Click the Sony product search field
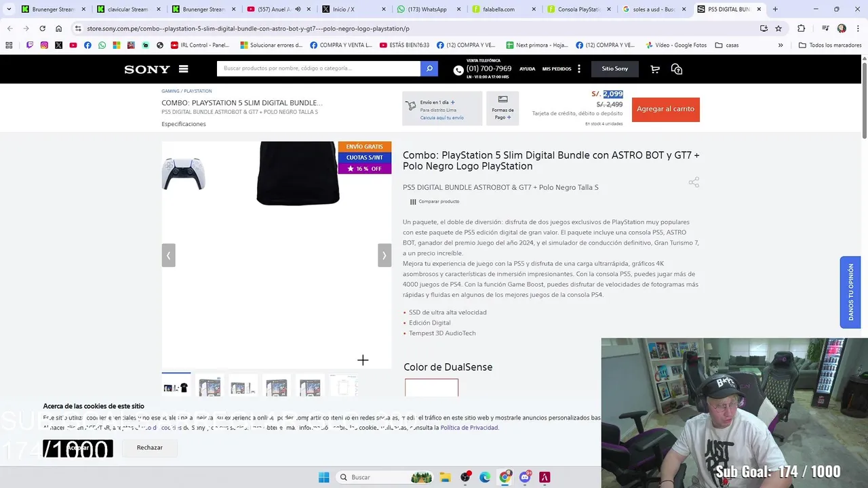Image resolution: width=868 pixels, height=488 pixels. (x=319, y=68)
